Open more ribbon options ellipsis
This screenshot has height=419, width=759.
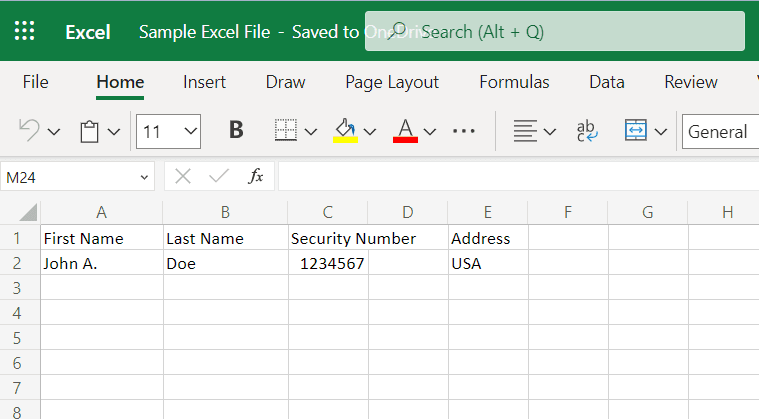464,131
